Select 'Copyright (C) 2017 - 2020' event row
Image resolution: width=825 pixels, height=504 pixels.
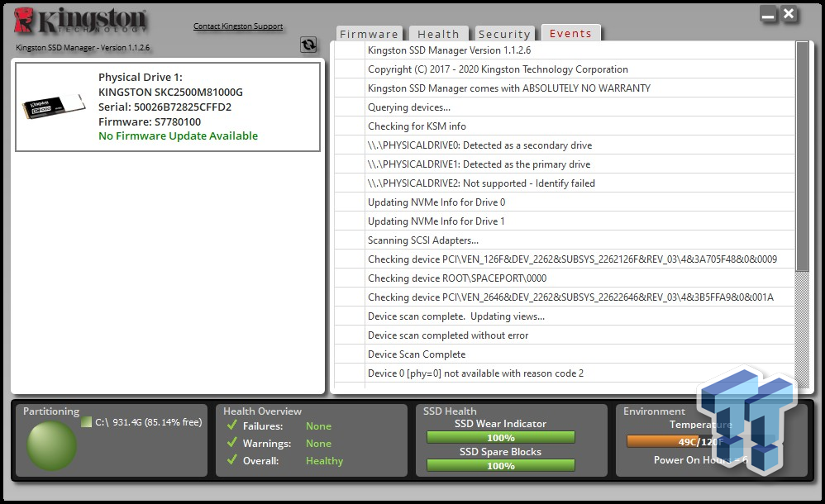pyautogui.click(x=565, y=69)
